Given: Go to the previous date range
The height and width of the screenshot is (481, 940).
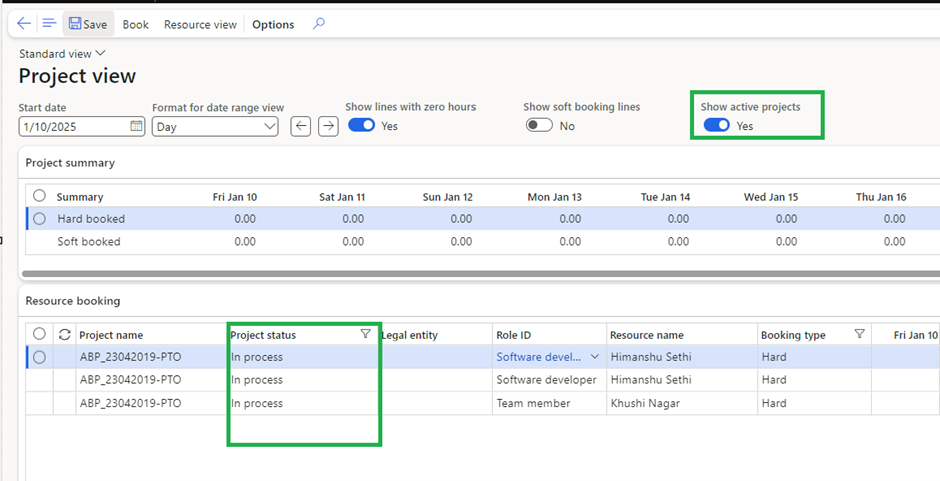Looking at the screenshot, I should point(300,126).
